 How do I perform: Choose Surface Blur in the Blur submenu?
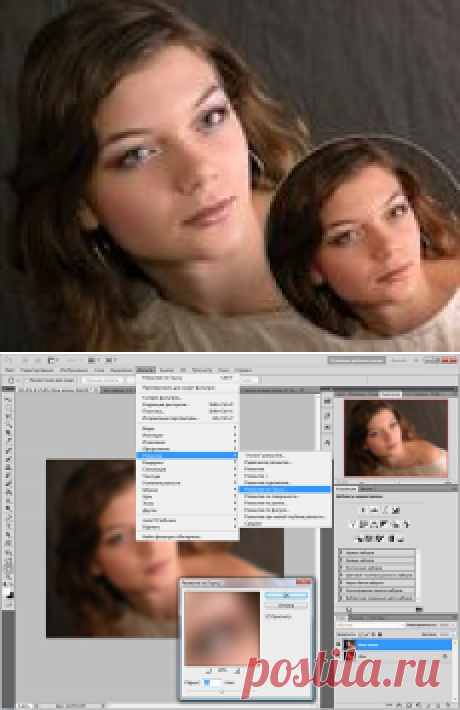285,496
